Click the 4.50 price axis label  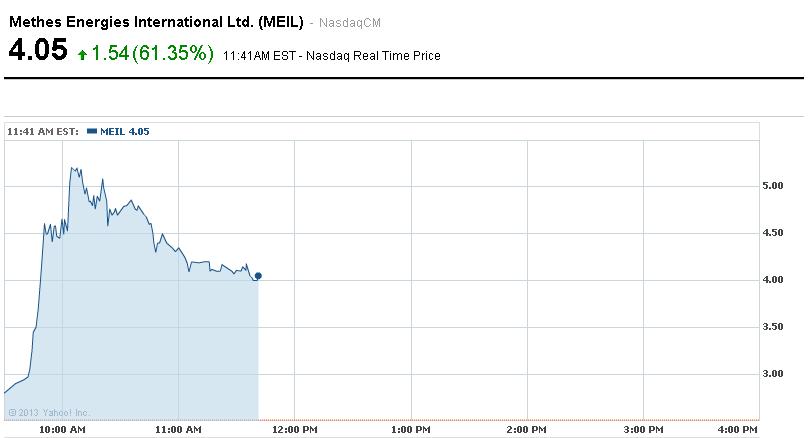[x=774, y=232]
